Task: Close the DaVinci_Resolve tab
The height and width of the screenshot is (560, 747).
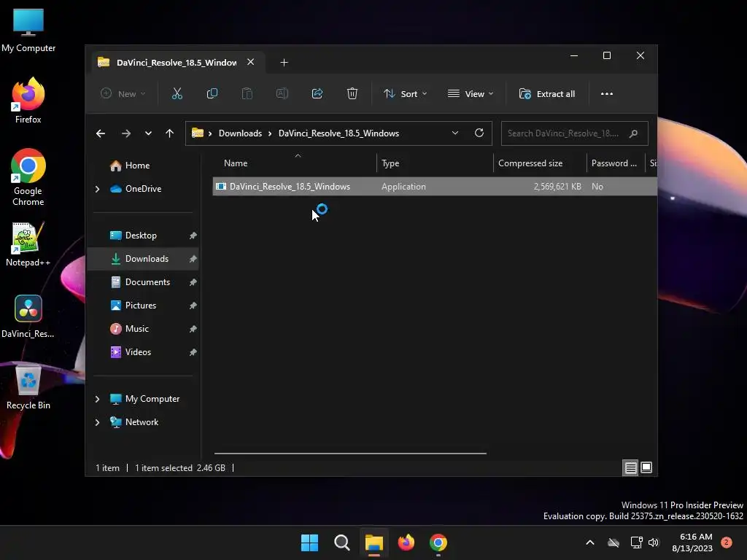Action: (x=251, y=63)
